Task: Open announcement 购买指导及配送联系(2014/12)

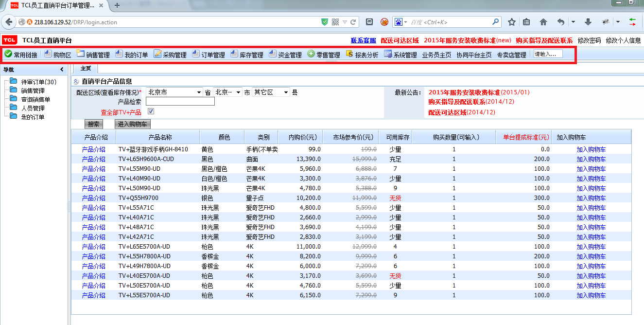Action: pos(471,102)
